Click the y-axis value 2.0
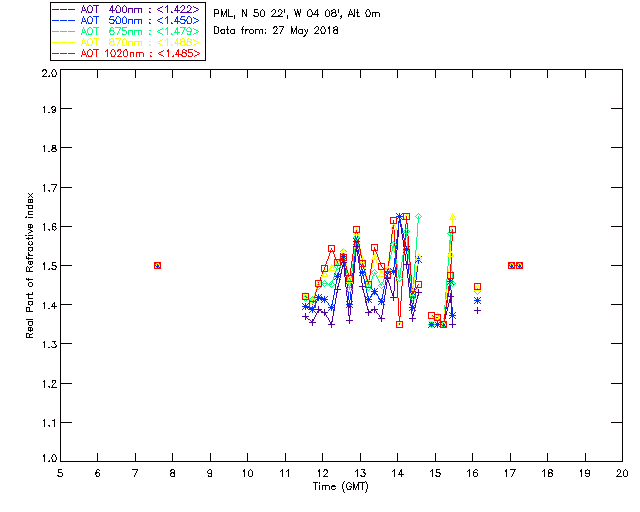Viewport: 640px width, 512px height. pyautogui.click(x=49, y=73)
